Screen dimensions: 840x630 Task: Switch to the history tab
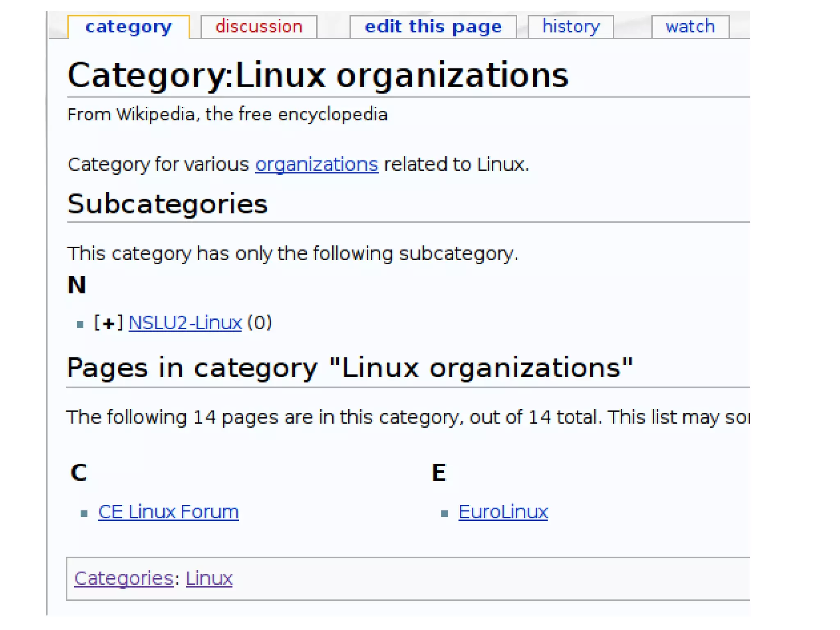(571, 27)
